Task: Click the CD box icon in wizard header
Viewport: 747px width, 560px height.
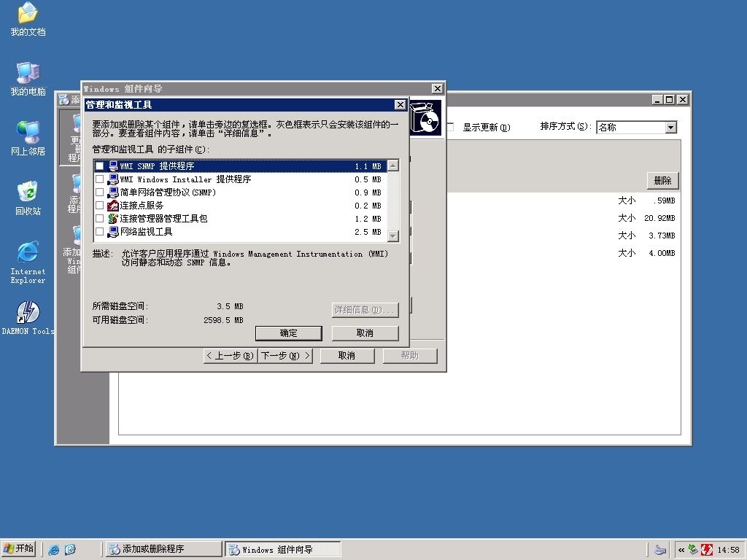Action: (425, 117)
